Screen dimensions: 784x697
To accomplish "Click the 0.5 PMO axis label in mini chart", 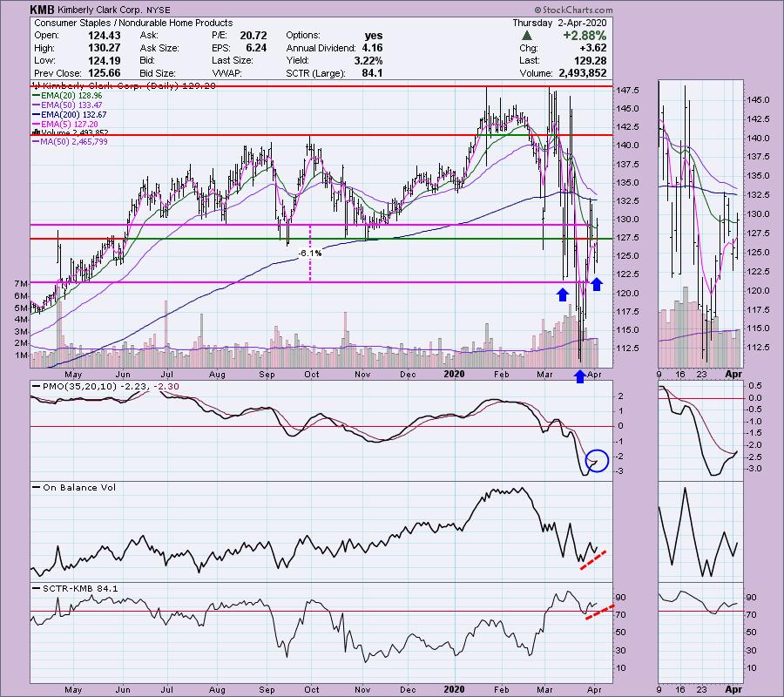I will coord(756,386).
